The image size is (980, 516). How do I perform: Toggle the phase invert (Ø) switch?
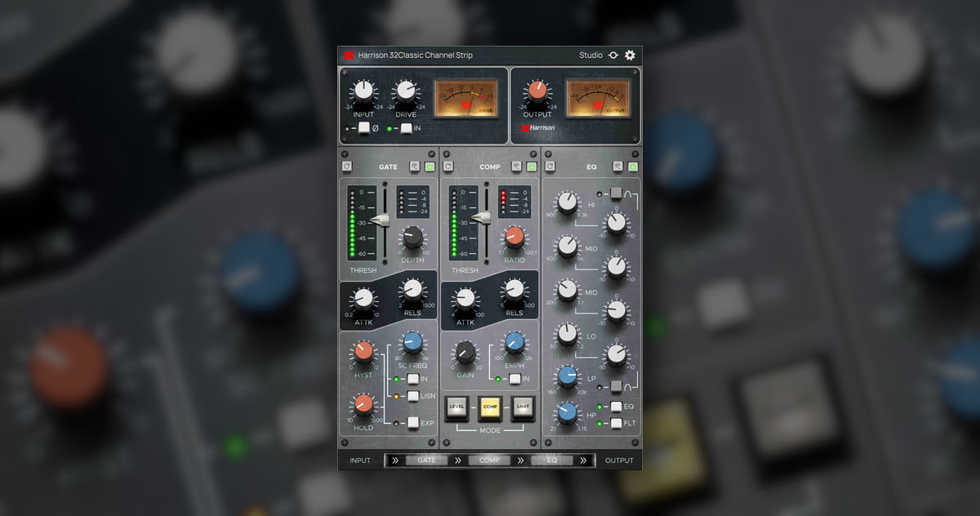click(364, 128)
